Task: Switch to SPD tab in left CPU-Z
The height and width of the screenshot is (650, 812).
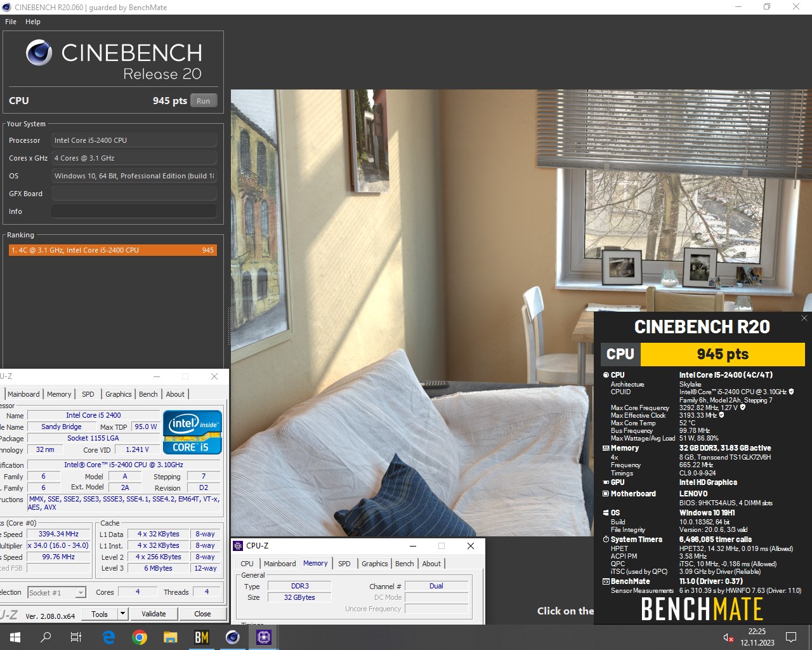Action: [x=88, y=394]
